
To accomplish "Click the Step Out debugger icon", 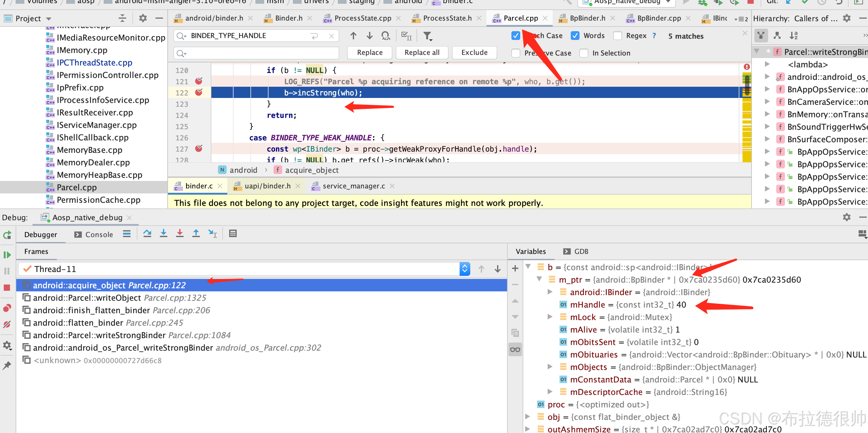I will [196, 234].
